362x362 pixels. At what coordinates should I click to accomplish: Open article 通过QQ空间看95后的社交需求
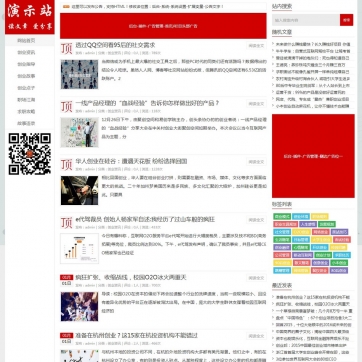tap(115, 45)
